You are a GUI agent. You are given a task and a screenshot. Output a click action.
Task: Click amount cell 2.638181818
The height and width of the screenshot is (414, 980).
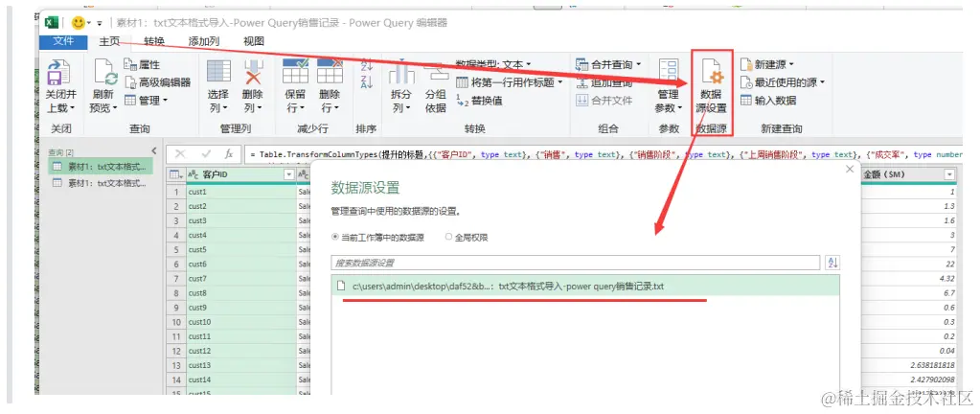909,364
